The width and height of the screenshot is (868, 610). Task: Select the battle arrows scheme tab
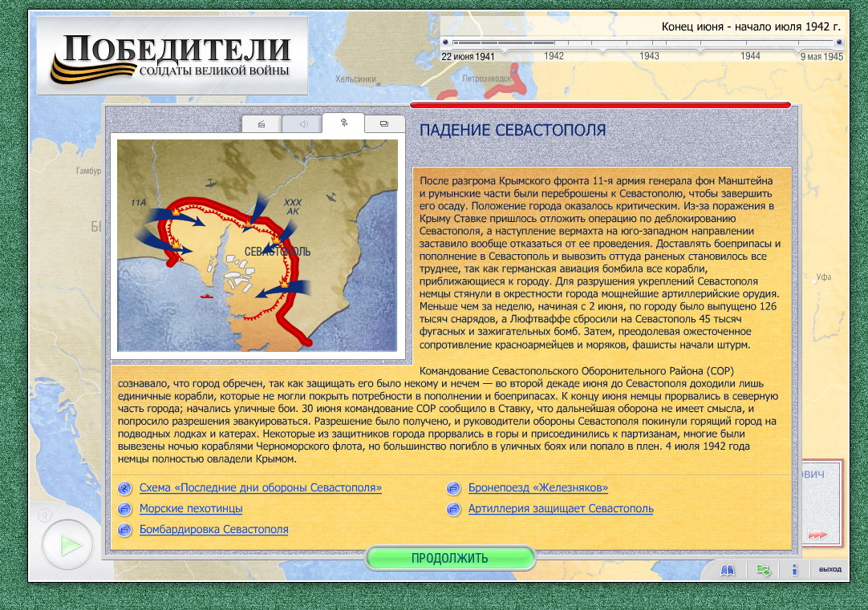click(344, 123)
